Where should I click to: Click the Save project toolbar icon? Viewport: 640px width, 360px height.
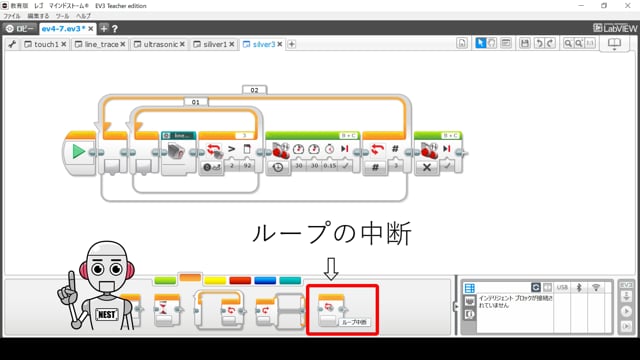[x=524, y=43]
